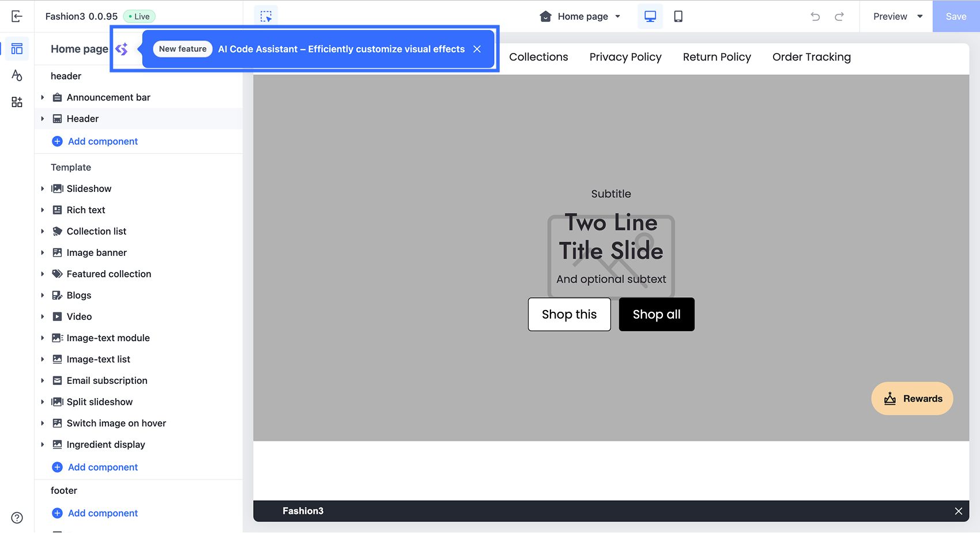Click the redo arrow
The width and height of the screenshot is (980, 533).
pyautogui.click(x=839, y=16)
